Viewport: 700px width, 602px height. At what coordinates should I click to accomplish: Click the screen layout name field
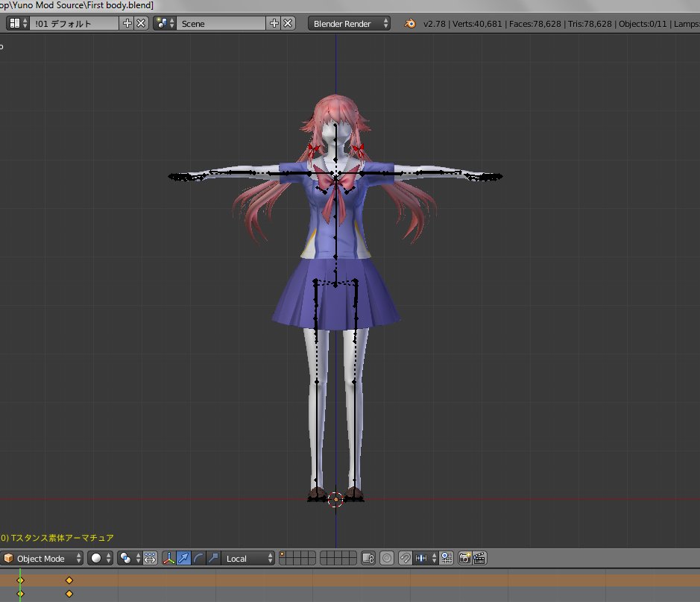click(74, 23)
